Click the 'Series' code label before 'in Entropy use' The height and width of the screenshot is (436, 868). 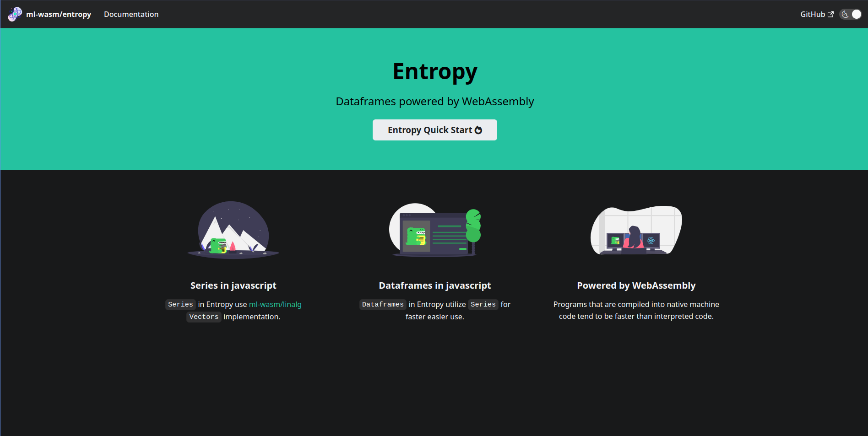point(180,304)
